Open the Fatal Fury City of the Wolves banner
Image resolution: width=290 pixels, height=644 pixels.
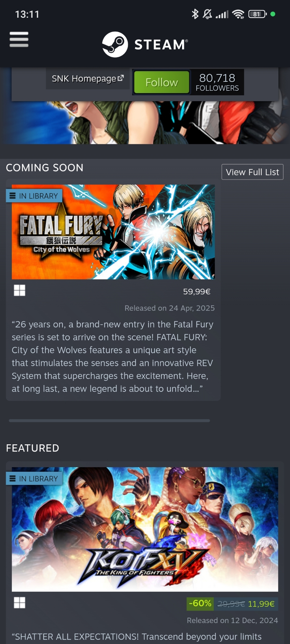coord(113,232)
